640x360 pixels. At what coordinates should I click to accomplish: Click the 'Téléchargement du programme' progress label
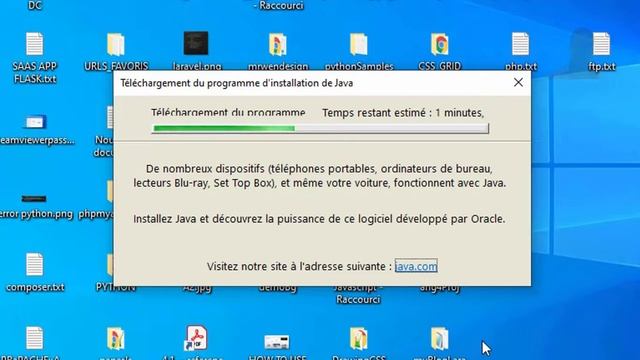pos(228,112)
